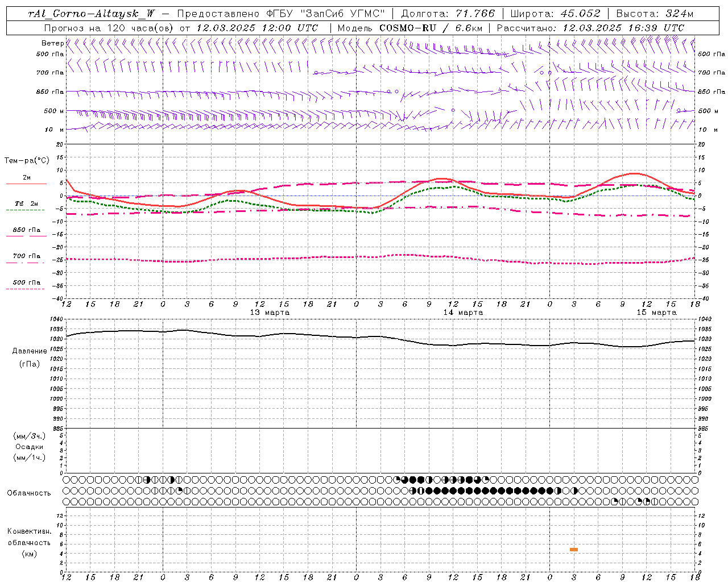Click the (мм/3ч.) precipitation unit label
This screenshot has height=582, width=728.
coord(30,436)
